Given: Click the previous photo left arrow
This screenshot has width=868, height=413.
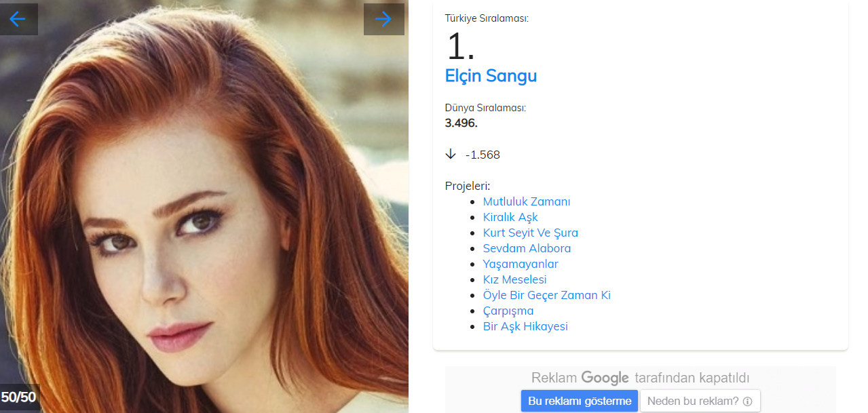Looking at the screenshot, I should (18, 19).
